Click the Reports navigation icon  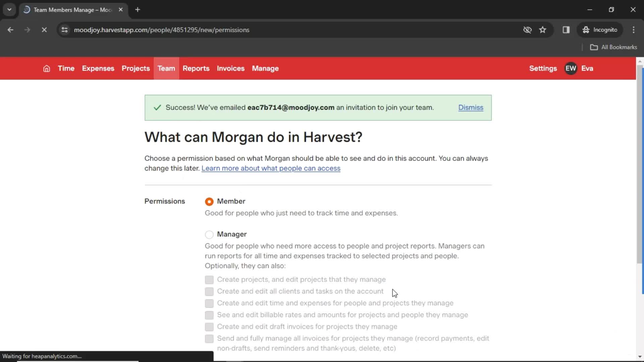196,68
